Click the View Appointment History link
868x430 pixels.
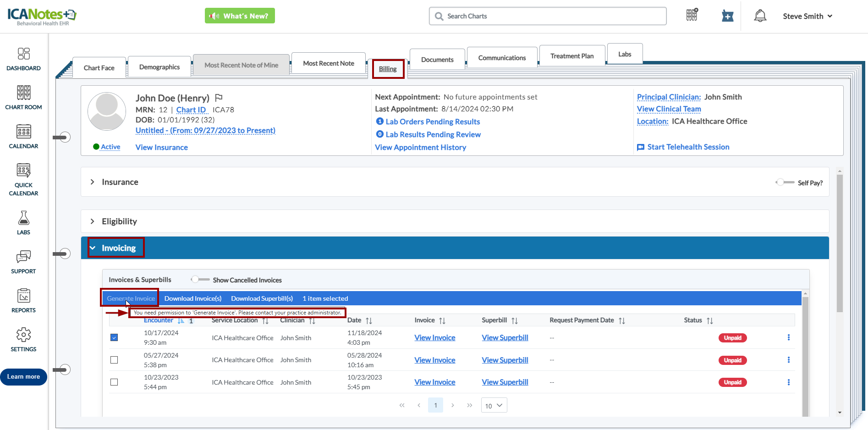click(x=420, y=147)
